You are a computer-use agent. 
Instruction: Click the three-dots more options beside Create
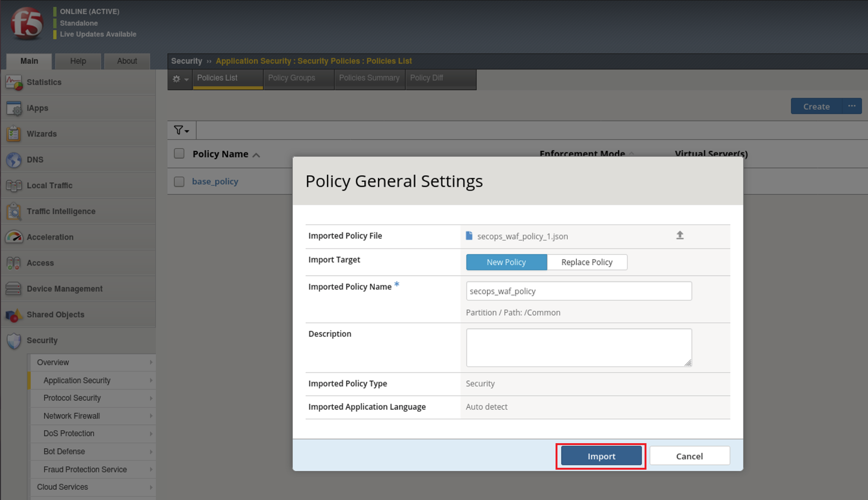point(852,106)
